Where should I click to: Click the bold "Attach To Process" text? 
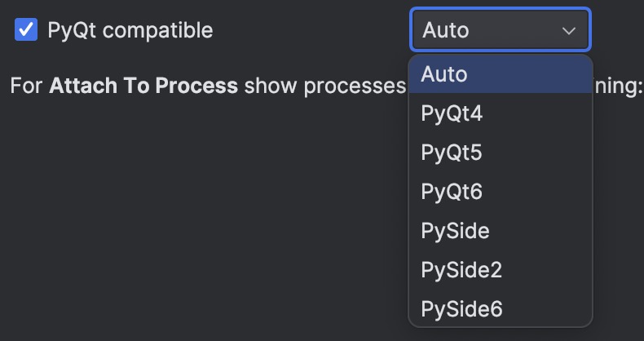tap(143, 86)
